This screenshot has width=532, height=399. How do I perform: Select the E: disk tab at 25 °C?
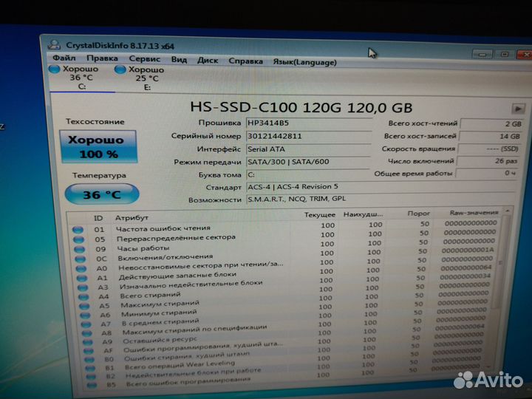148,78
